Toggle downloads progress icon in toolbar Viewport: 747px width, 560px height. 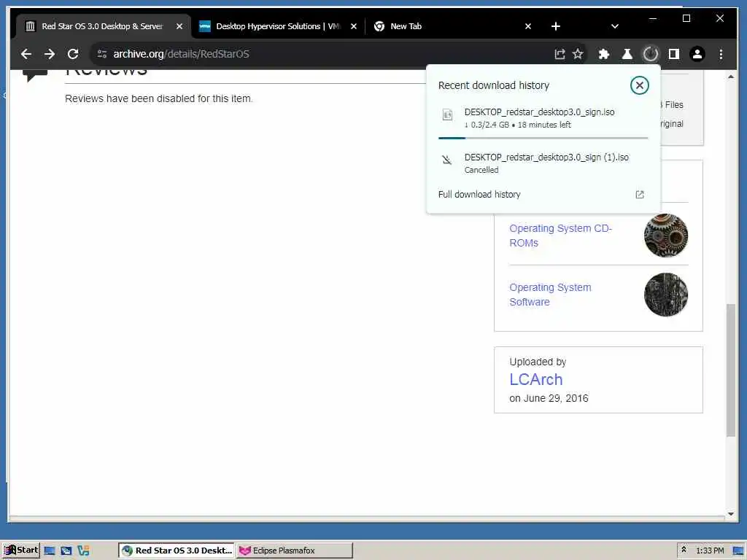point(650,54)
